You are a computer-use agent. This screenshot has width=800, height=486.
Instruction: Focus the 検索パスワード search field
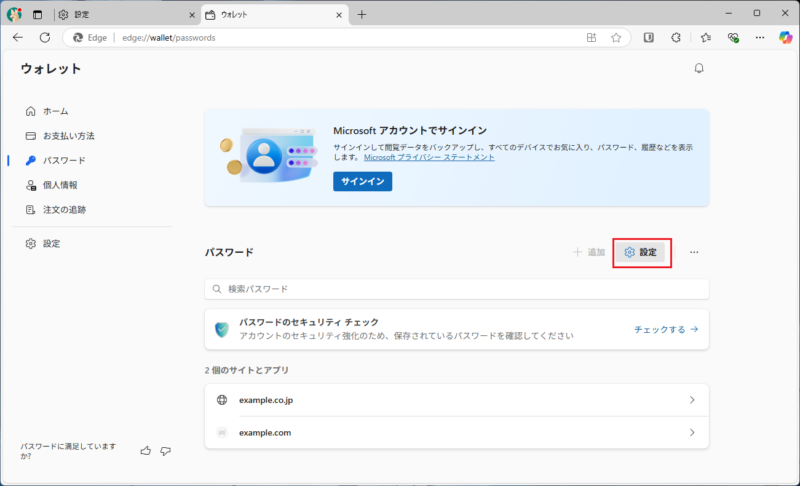(x=457, y=289)
